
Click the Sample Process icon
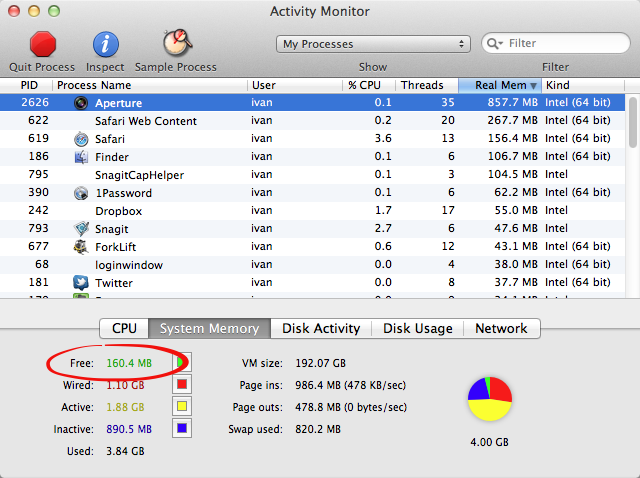[x=177, y=43]
